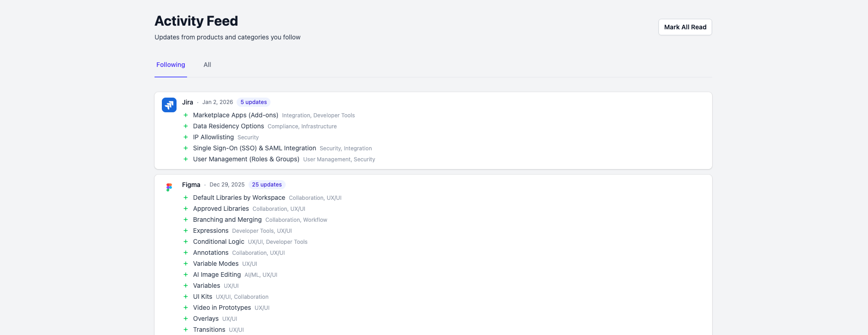
Task: Open the Transitions feature
Action: 209,330
